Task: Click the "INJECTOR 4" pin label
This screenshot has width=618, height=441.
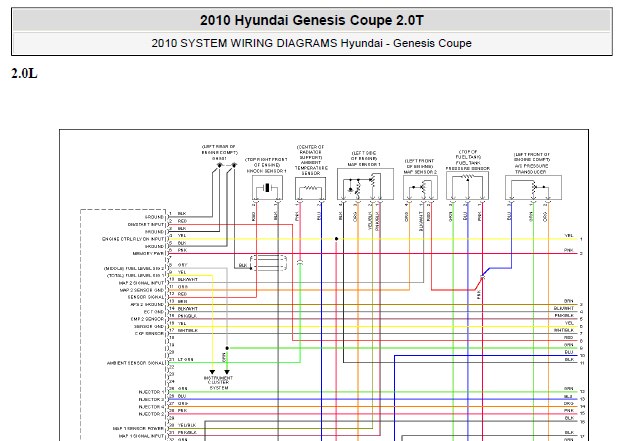Action: point(151,407)
